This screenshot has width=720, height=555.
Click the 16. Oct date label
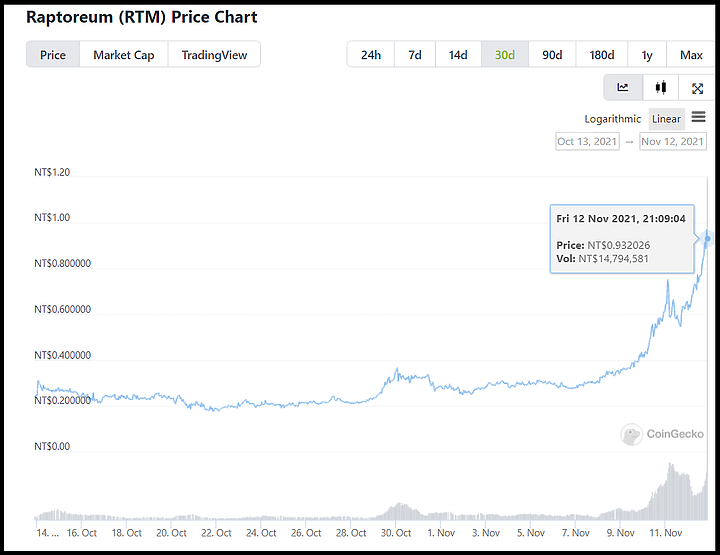coord(82,533)
